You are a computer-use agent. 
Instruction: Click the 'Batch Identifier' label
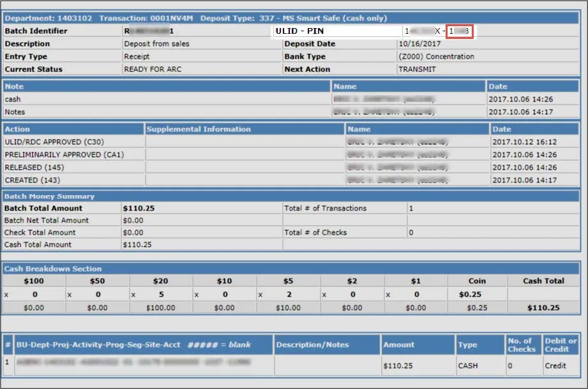(36, 31)
